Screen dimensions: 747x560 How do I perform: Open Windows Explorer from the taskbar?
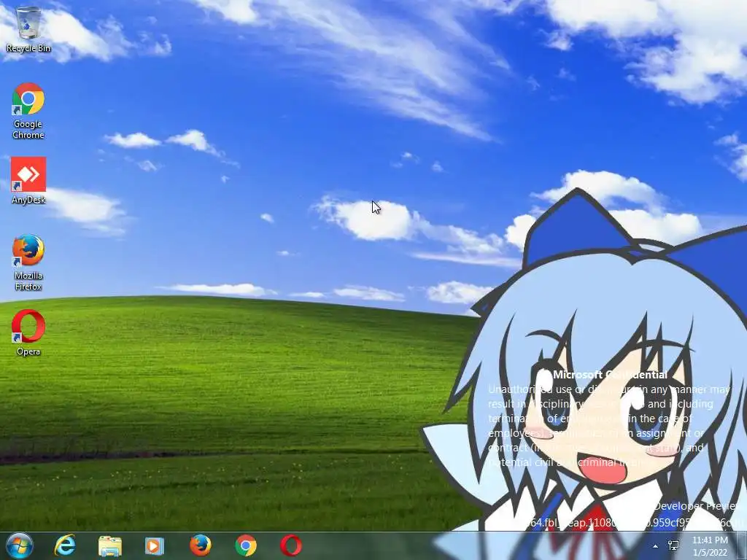coord(110,545)
